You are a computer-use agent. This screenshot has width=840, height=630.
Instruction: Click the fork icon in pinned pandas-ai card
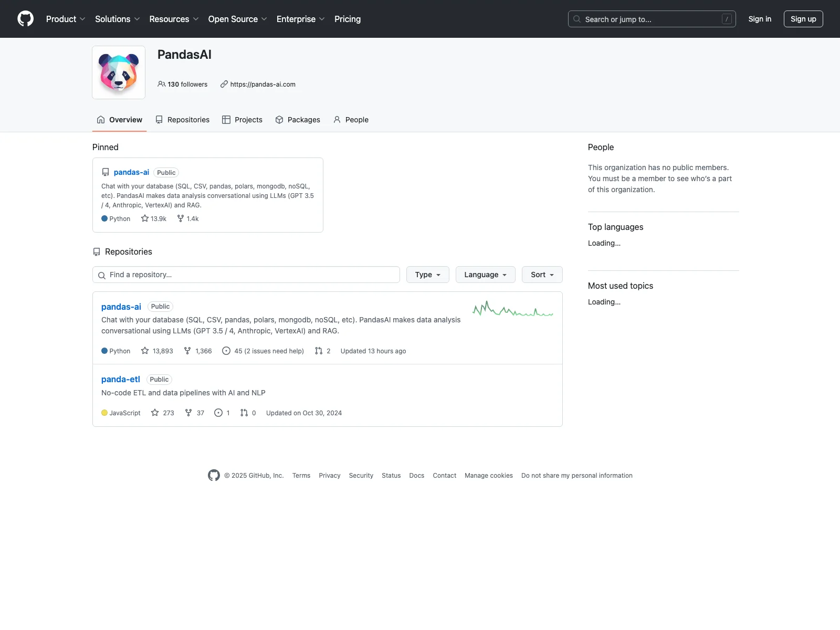181,218
